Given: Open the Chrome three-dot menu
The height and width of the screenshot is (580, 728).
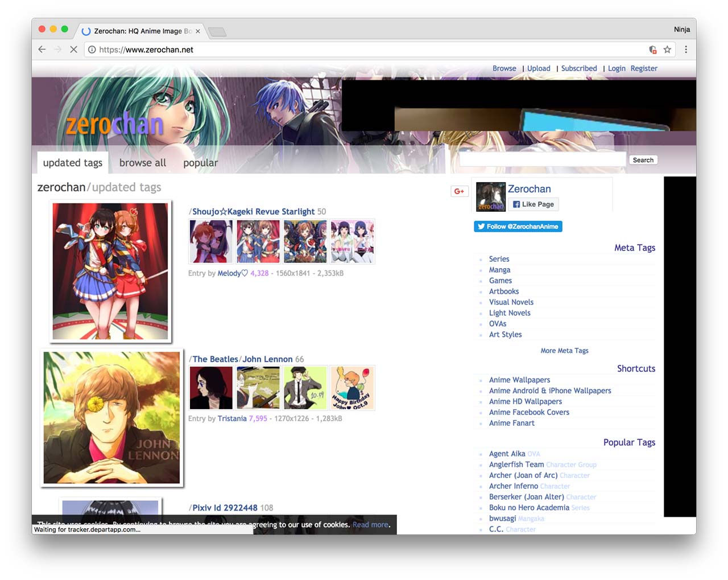Looking at the screenshot, I should click(686, 50).
